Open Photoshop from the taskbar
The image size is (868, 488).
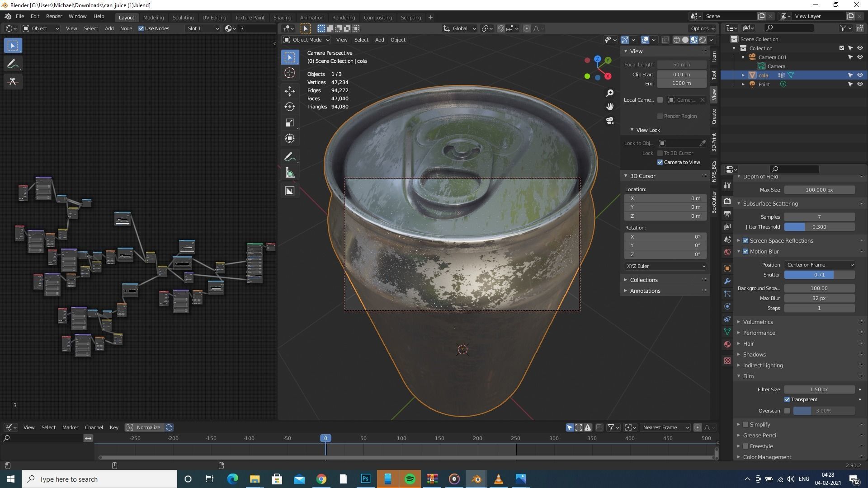click(x=365, y=479)
